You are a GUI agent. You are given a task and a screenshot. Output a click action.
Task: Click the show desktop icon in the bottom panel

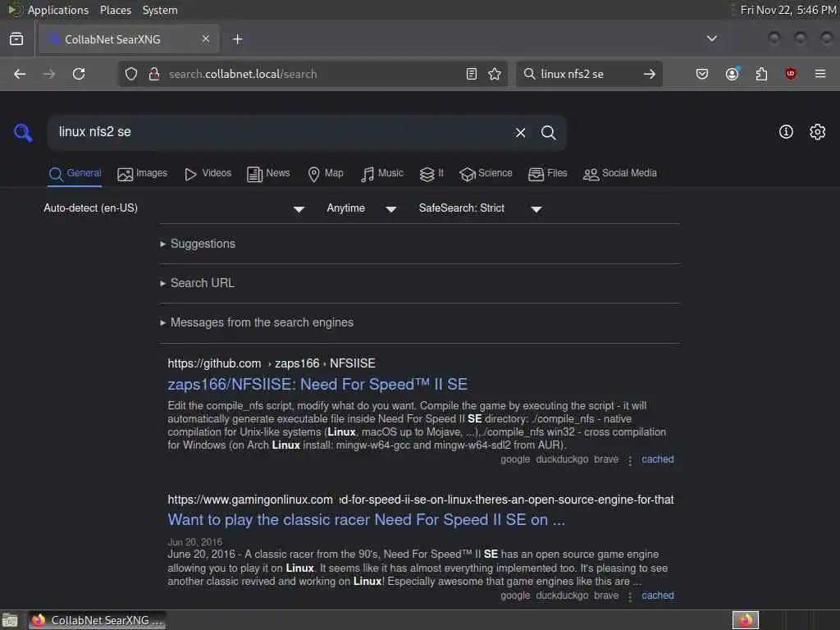coord(10,620)
